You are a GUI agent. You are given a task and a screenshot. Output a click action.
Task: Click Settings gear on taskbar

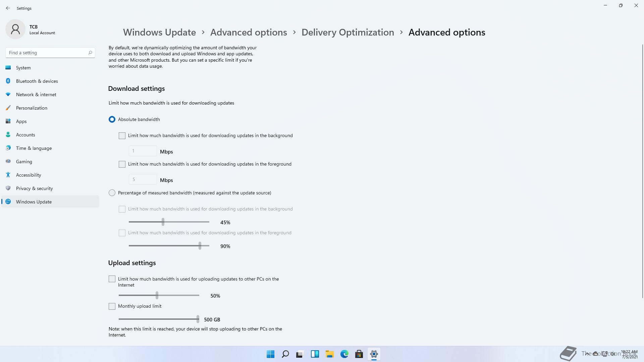[374, 354]
